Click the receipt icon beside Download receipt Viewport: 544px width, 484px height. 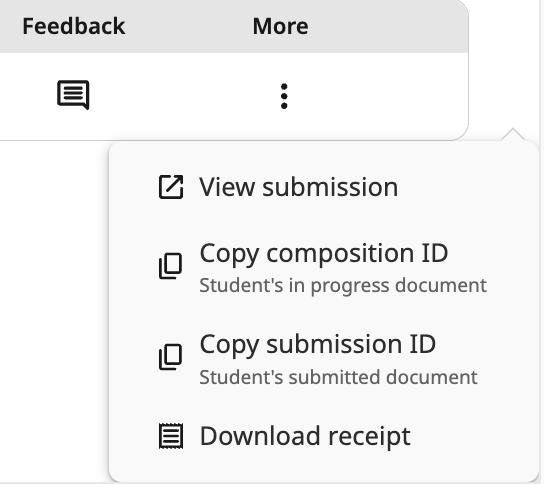pyautogui.click(x=171, y=436)
